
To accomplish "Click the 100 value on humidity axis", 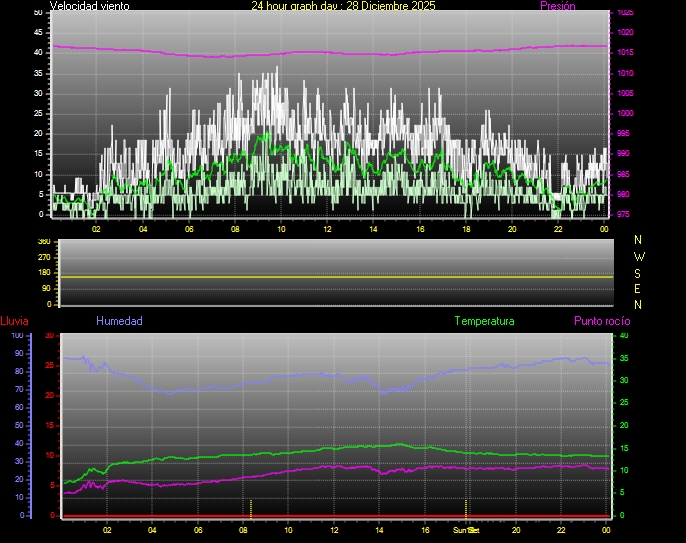I will pyautogui.click(x=17, y=335).
